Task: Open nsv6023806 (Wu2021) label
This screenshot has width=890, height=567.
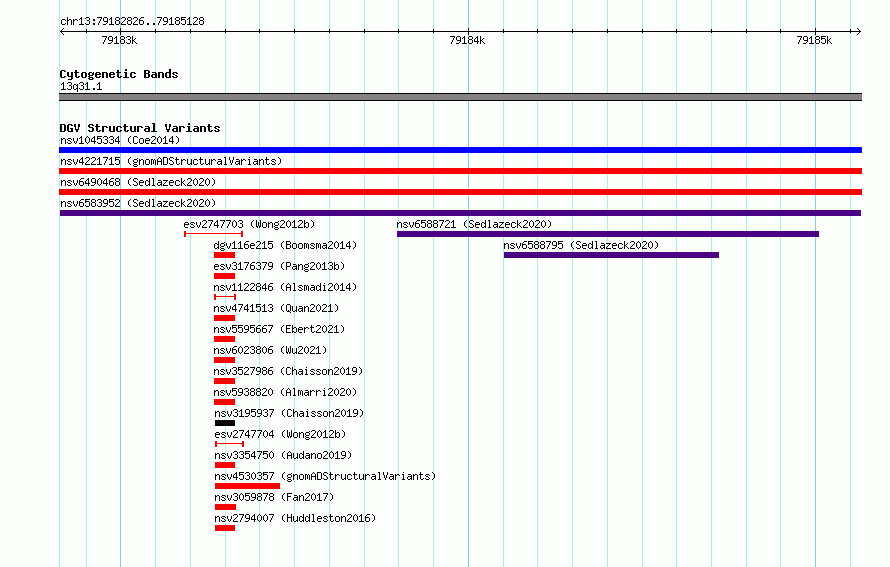Action: (270, 350)
